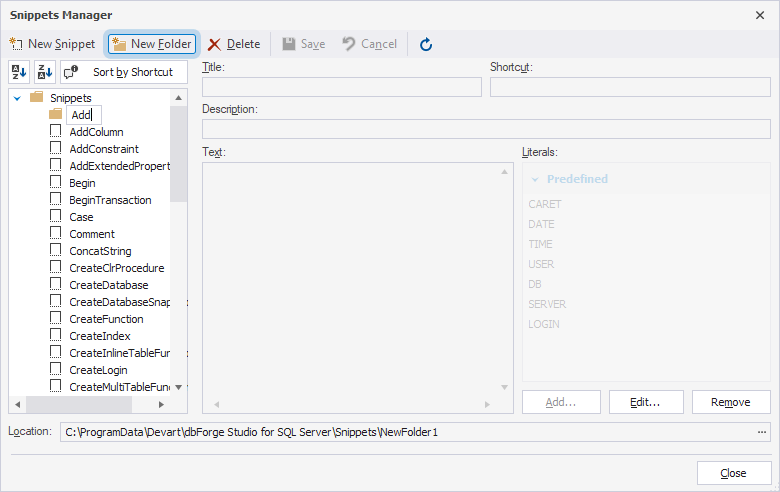
Task: Select the Begin snippet
Action: (82, 183)
